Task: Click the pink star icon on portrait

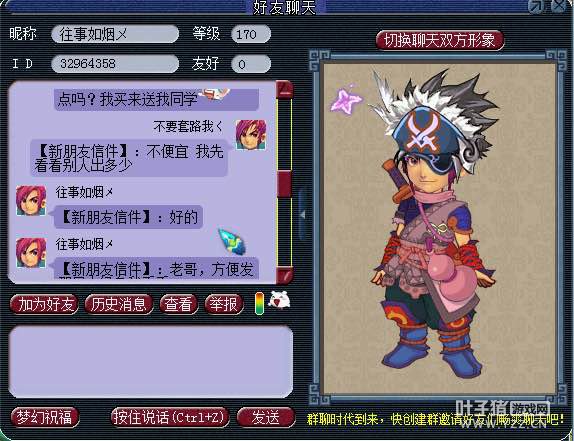Action: (x=346, y=99)
